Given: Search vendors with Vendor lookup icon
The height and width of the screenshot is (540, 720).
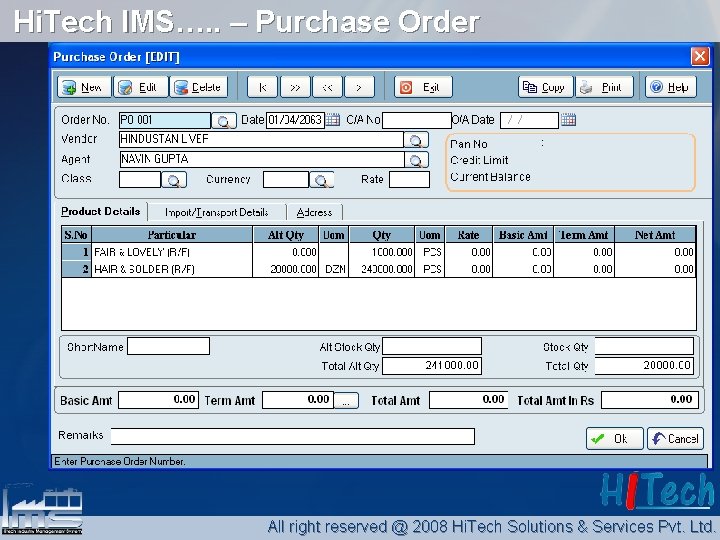Looking at the screenshot, I should click(x=416, y=140).
